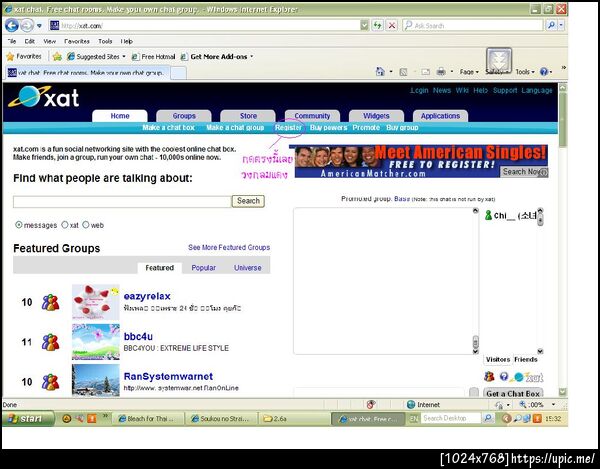
Task: Click the Add to Favorites bar icon
Action: [x=57, y=57]
